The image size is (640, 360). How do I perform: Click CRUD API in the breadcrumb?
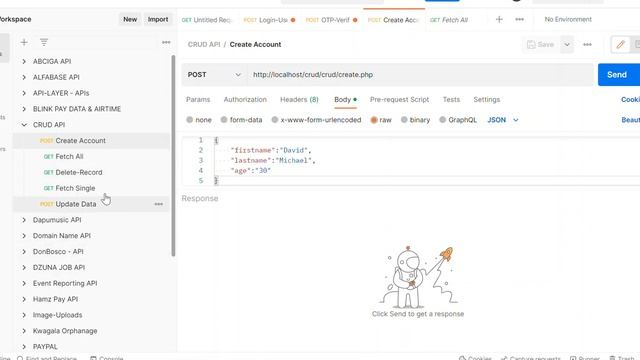204,44
